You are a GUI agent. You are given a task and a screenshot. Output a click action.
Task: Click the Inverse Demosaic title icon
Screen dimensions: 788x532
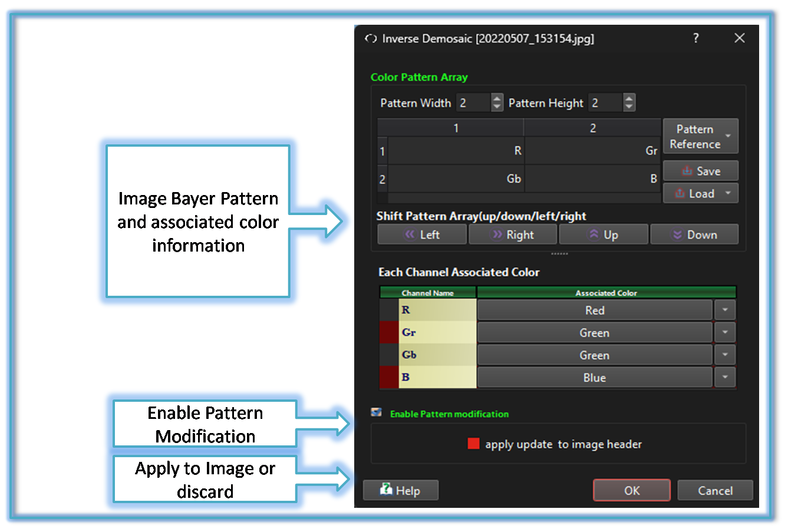371,39
